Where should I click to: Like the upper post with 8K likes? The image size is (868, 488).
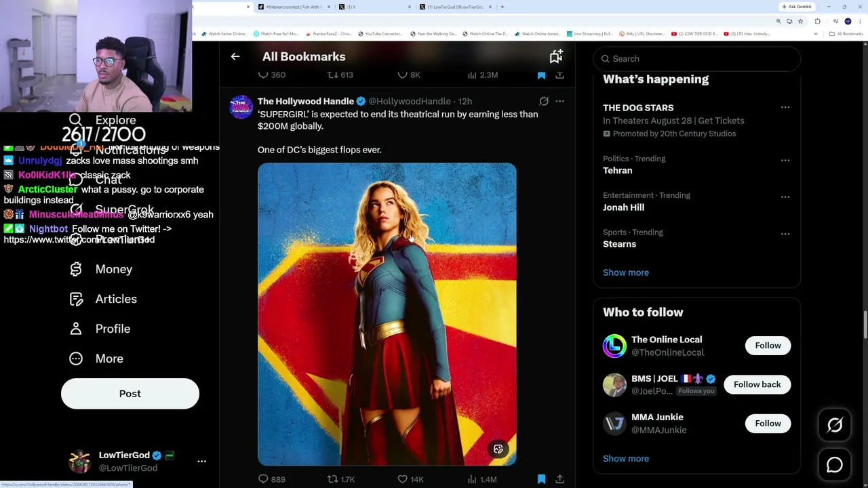point(409,75)
